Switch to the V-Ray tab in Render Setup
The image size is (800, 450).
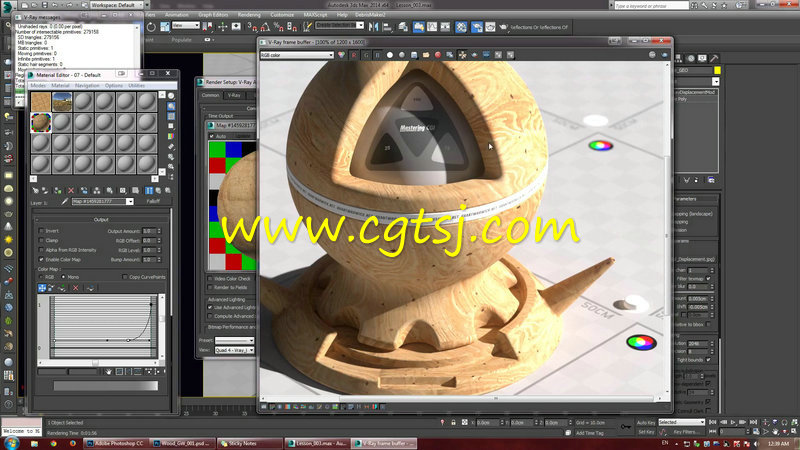(x=234, y=95)
